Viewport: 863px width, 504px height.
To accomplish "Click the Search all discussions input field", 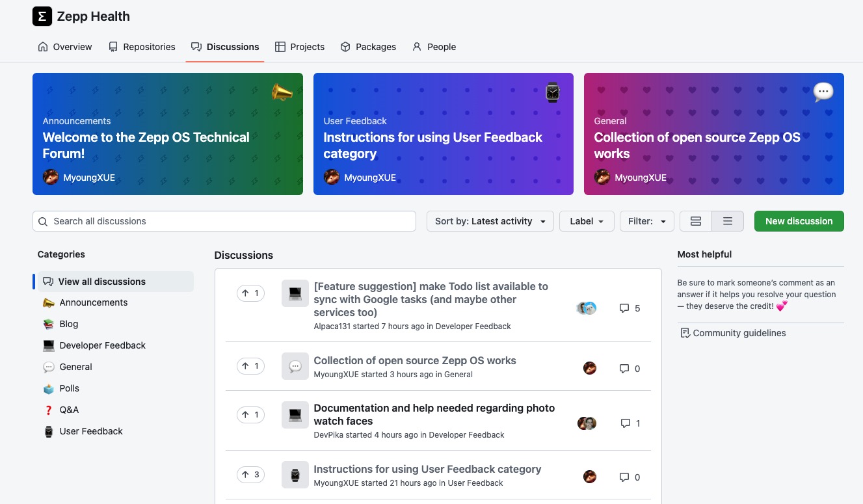I will click(x=224, y=221).
